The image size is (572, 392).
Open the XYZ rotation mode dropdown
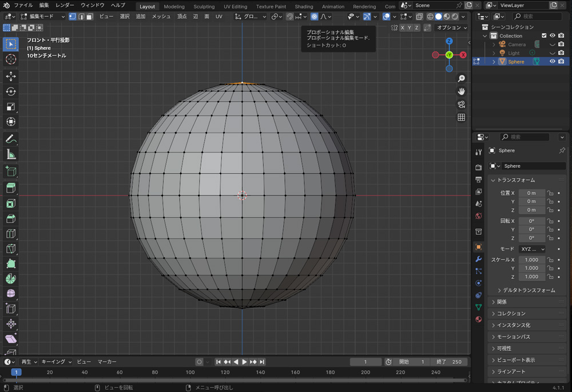pyautogui.click(x=531, y=249)
